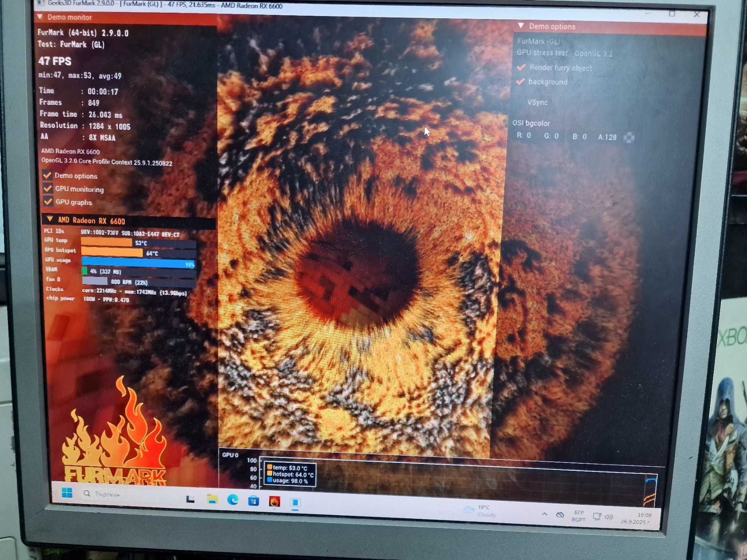Click the AA 8X MSAA value

tap(102, 137)
